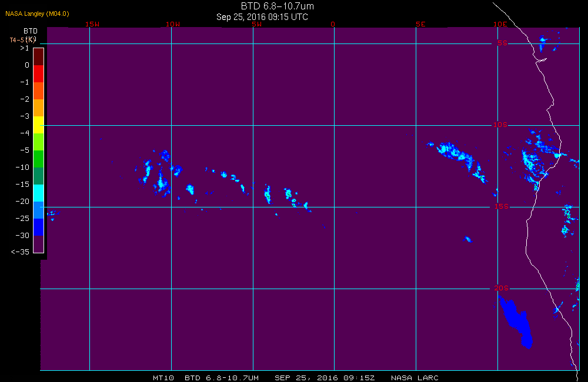Click the '<-35' legend value
Image resolution: width=588 pixels, height=382 pixels.
(20, 252)
